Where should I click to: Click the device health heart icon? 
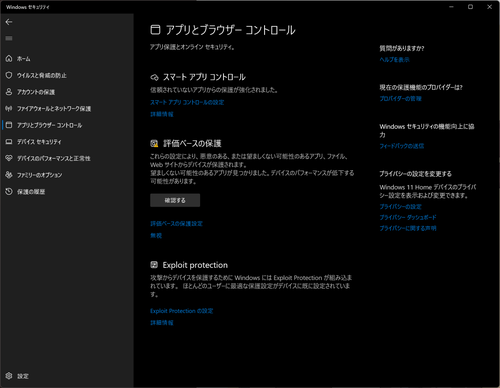(9, 158)
